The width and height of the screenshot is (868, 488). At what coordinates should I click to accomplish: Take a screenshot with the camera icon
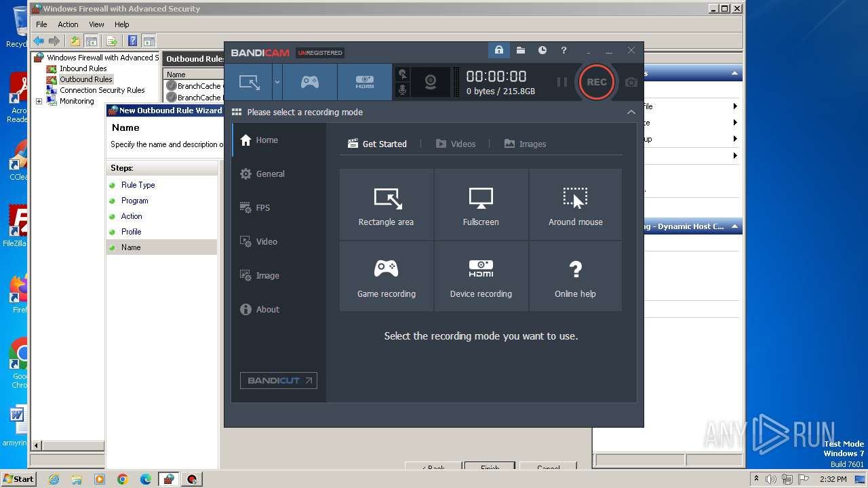[x=631, y=82]
